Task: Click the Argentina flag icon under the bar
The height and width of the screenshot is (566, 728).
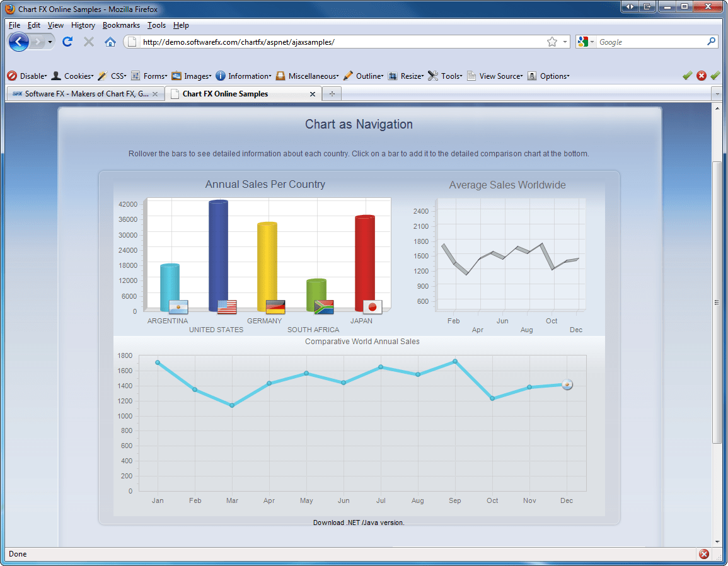Action: coord(178,307)
